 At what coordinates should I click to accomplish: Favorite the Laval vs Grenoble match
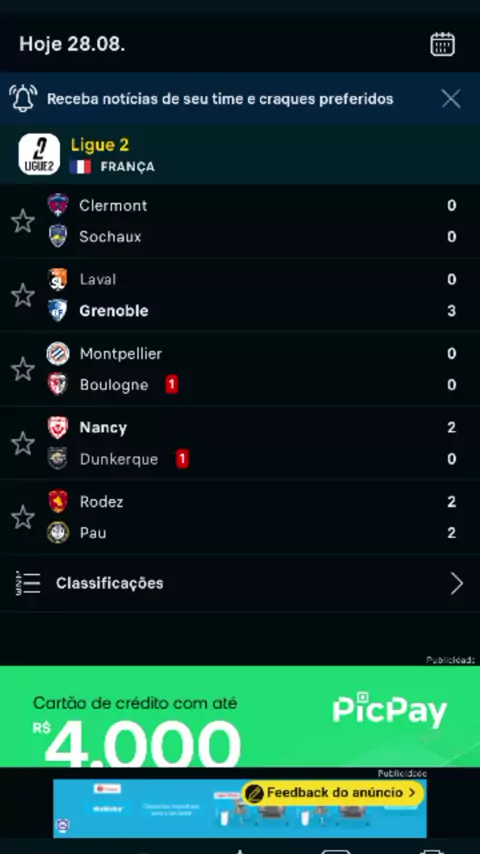pos(23,295)
